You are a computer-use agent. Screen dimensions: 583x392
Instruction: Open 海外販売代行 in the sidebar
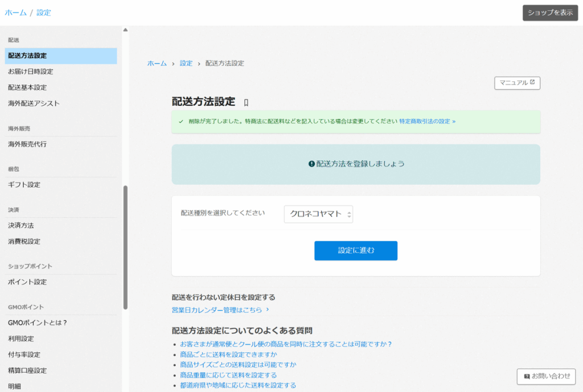pos(27,144)
